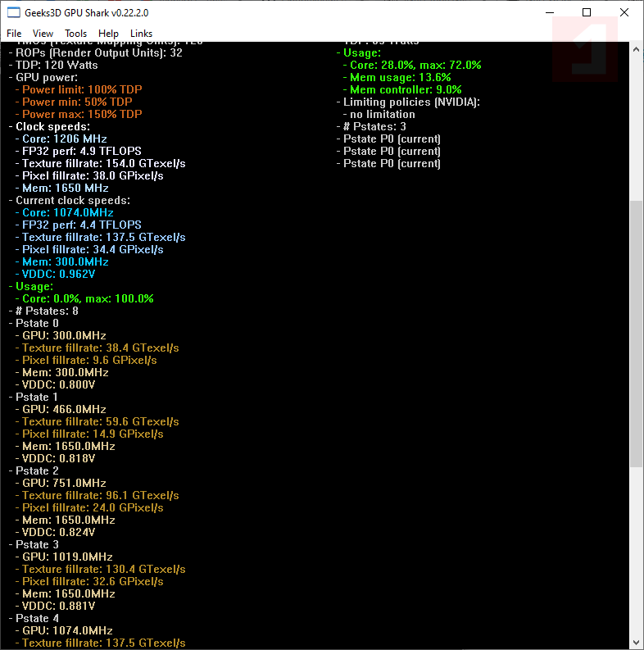Open the Help menu
644x650 pixels.
click(108, 34)
